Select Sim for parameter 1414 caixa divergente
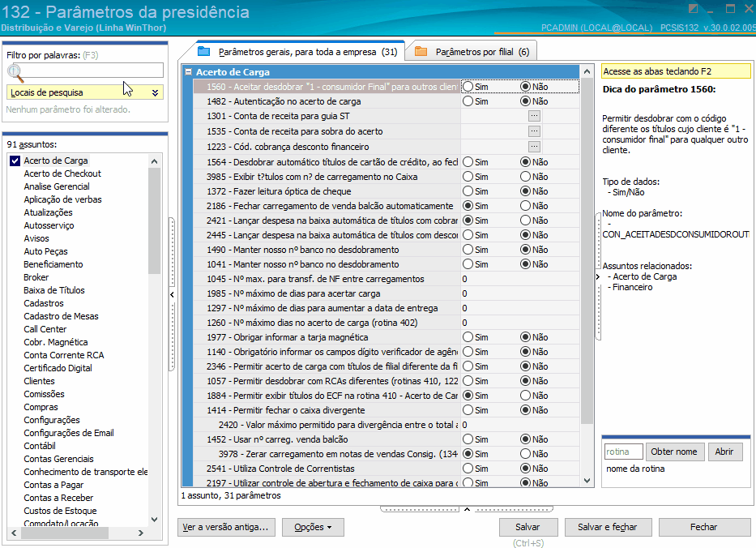Screen dimensions: 756x548 468,410
